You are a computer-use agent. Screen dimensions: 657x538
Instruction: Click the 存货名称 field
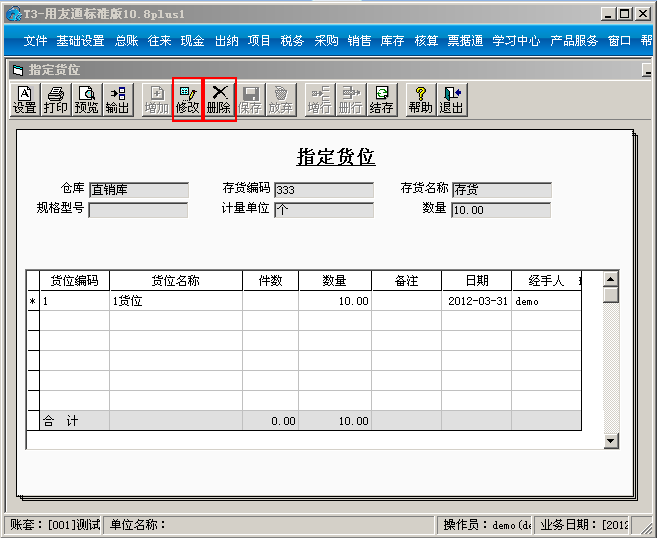[x=502, y=190]
